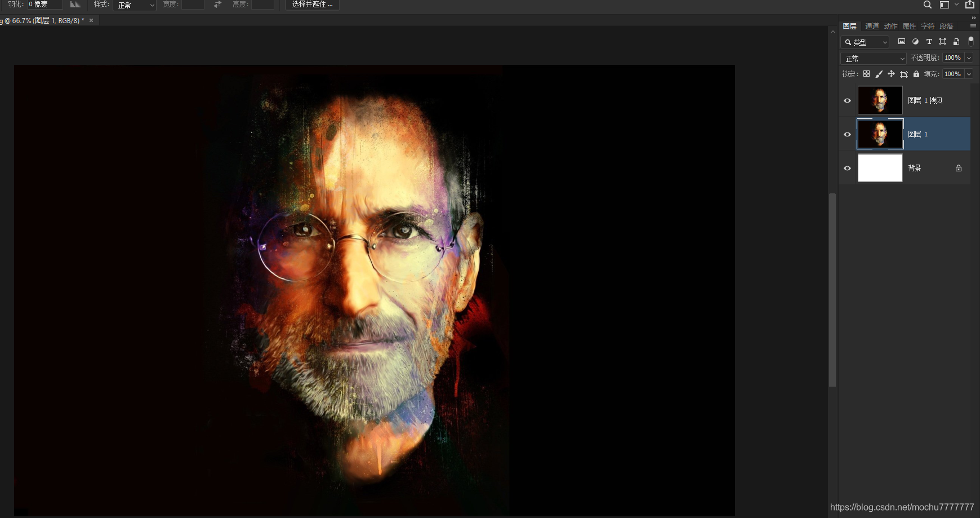Viewport: 980px width, 518px height.
Task: Click the 图层 1 layer name
Action: [918, 134]
